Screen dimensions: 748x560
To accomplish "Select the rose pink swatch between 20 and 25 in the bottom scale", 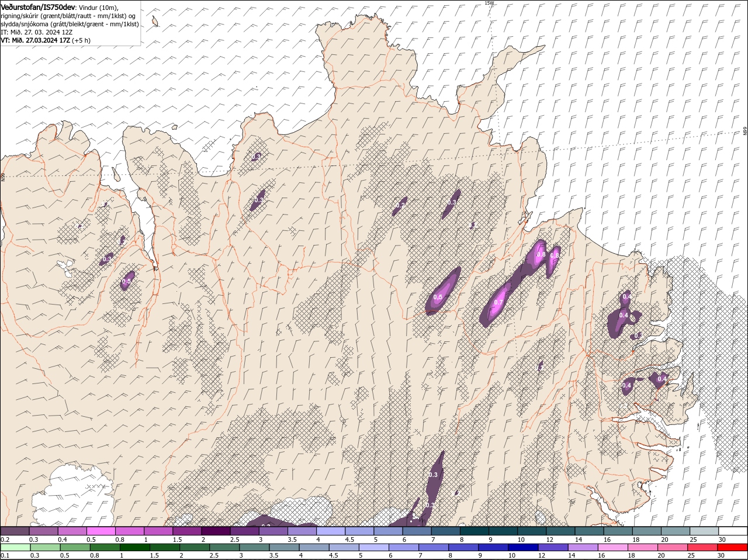I will click(672, 548).
